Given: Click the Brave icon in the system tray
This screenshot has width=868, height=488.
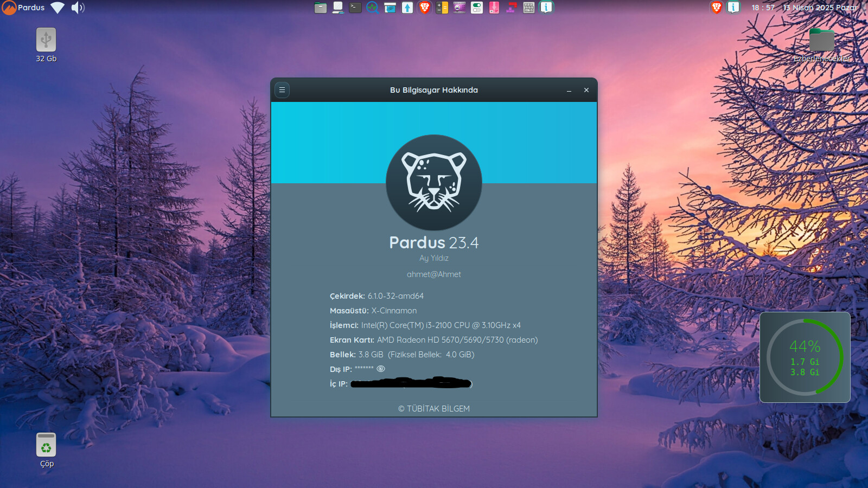Looking at the screenshot, I should tap(716, 8).
